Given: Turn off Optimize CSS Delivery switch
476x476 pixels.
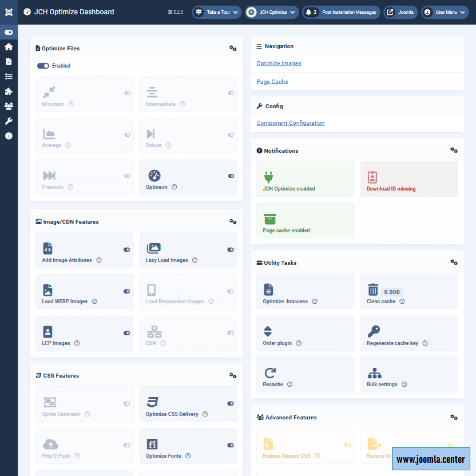Looking at the screenshot, I should click(x=231, y=403).
